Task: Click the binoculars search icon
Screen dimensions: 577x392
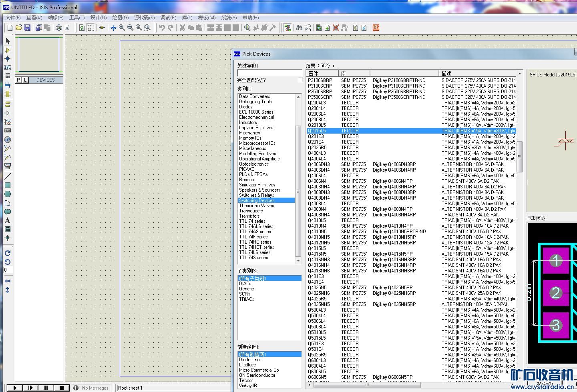Action: [299, 28]
